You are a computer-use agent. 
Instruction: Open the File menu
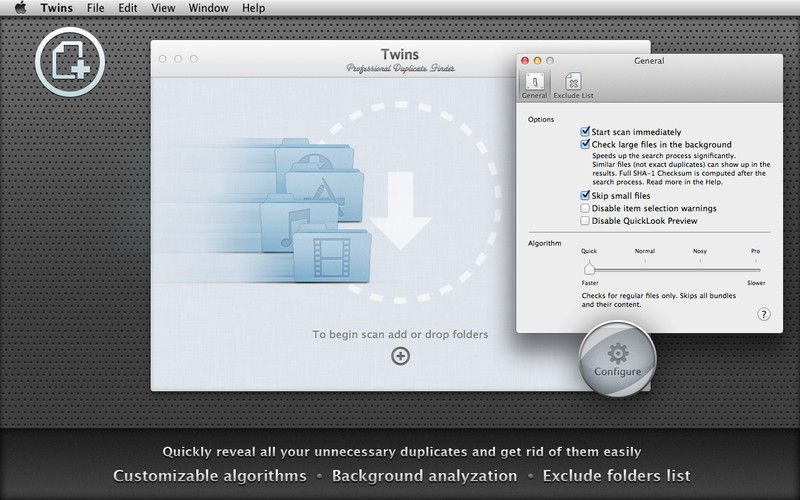95,8
